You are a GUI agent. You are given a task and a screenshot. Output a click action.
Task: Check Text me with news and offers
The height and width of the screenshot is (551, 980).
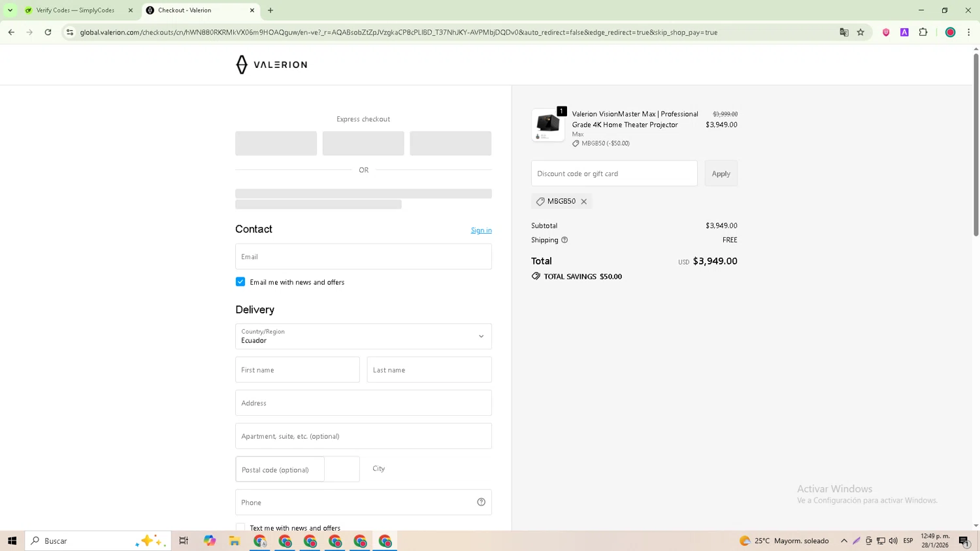pyautogui.click(x=240, y=527)
